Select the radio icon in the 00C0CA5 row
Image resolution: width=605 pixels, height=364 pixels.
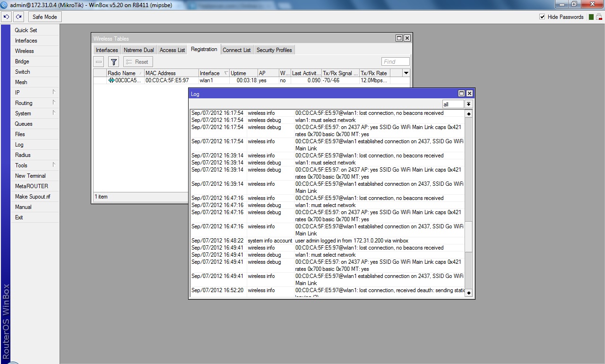pos(112,80)
